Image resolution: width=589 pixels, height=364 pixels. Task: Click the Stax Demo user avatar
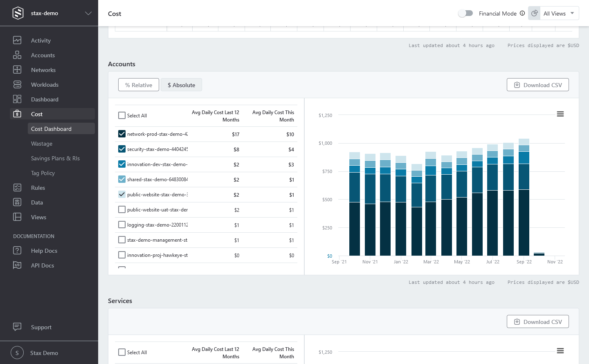point(17,353)
